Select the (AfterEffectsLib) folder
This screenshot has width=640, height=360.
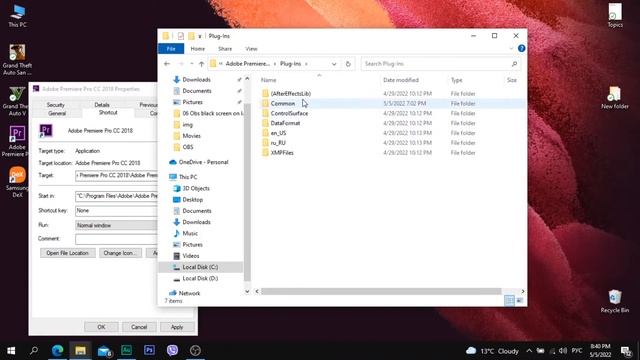click(x=291, y=93)
